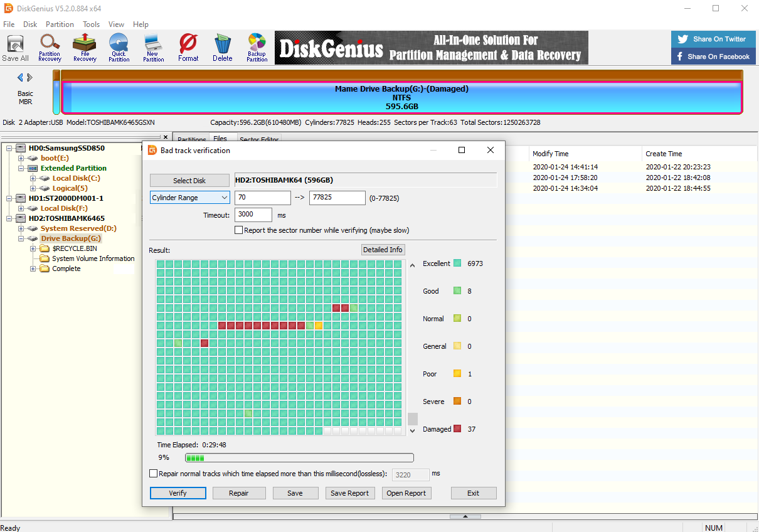Screen dimensions: 759x532
Task: Click the Save Report button
Action: pos(350,493)
